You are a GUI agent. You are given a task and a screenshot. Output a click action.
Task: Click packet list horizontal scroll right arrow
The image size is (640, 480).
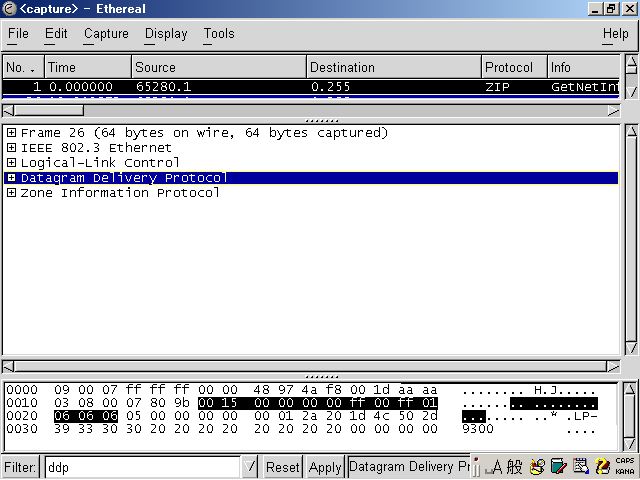pyautogui.click(x=613, y=111)
